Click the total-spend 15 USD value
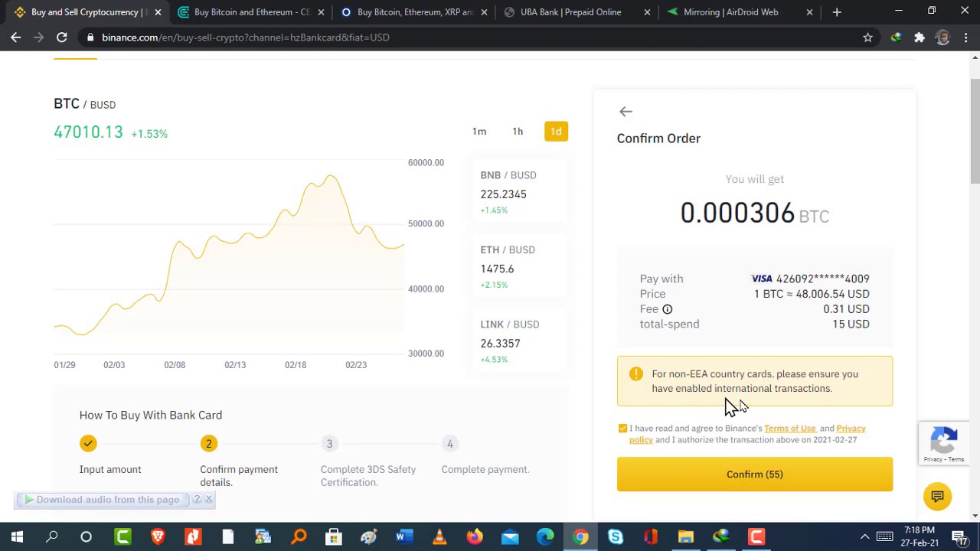 851,324
